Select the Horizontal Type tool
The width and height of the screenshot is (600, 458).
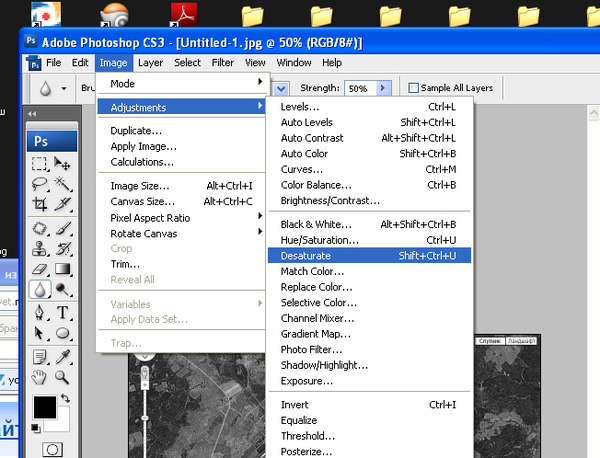[x=62, y=313]
